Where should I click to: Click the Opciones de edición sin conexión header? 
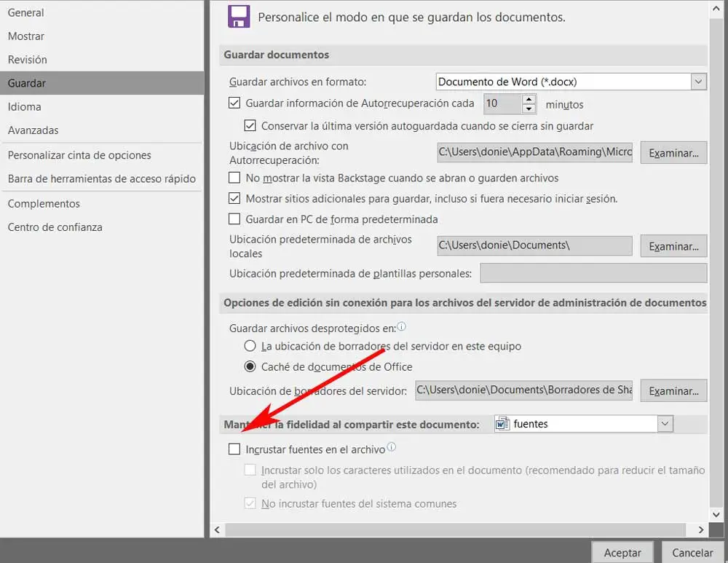tap(464, 303)
